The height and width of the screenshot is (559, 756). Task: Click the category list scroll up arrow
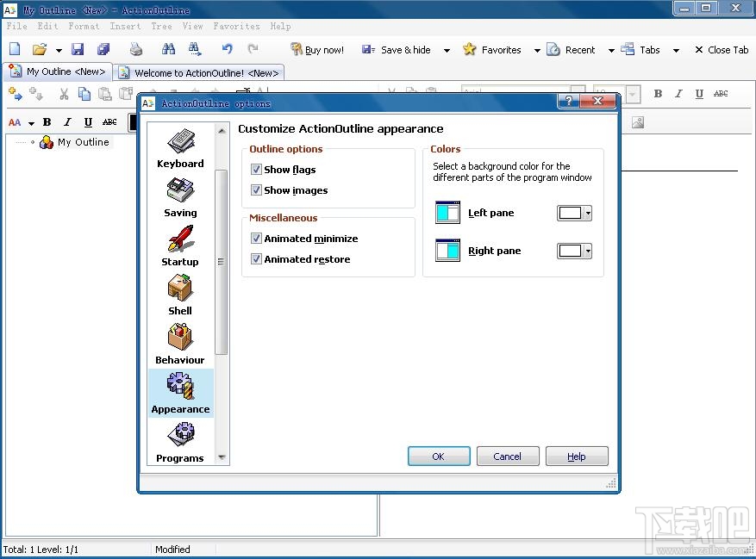click(222, 131)
